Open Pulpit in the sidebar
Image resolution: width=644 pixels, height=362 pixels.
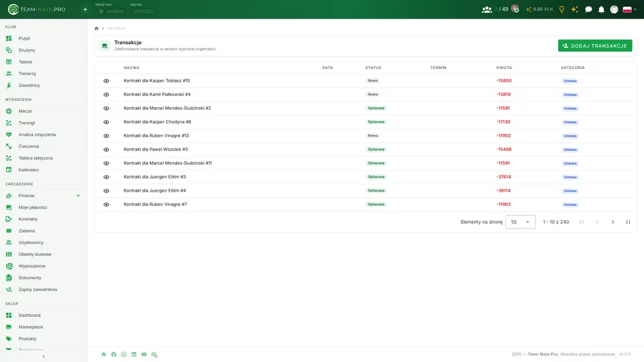24,38
